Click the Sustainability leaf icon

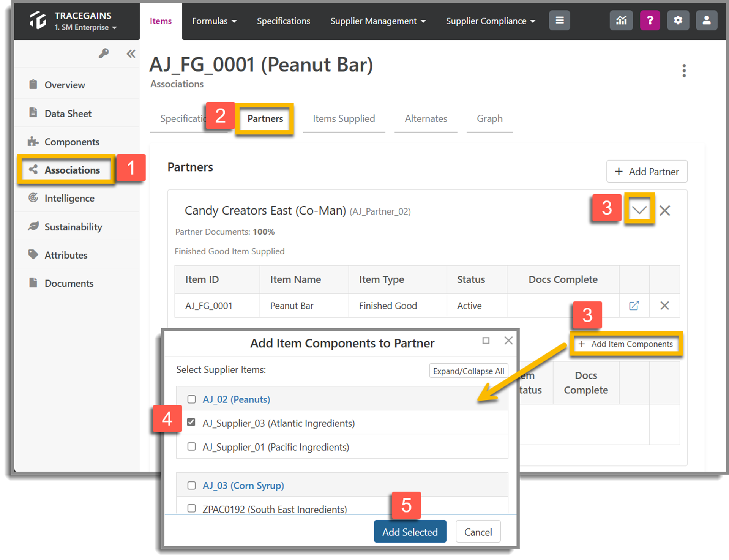33,226
